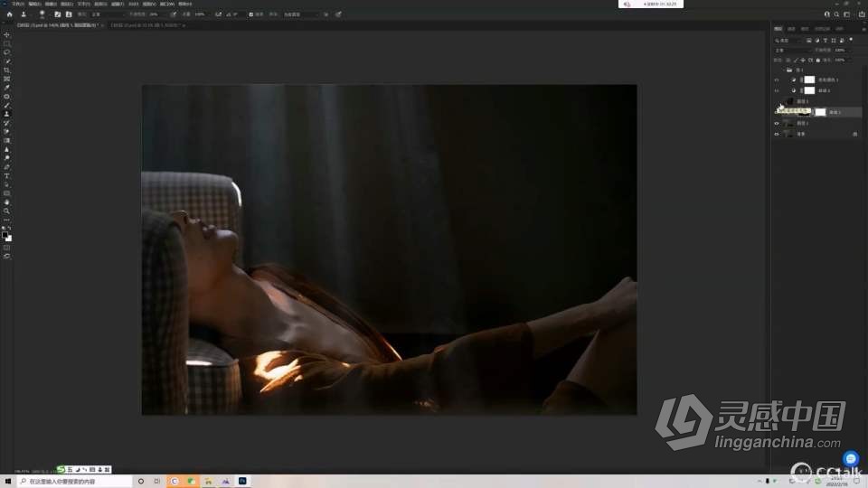The image size is (868, 488).
Task: Open the 3D menu
Action: tap(134, 4)
